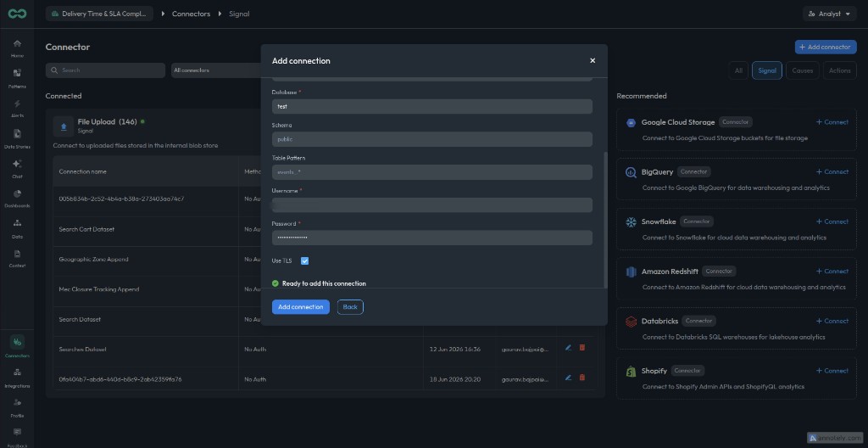Select the Search Cart Dataset row
This screenshot has width=868, height=448.
tap(146, 230)
